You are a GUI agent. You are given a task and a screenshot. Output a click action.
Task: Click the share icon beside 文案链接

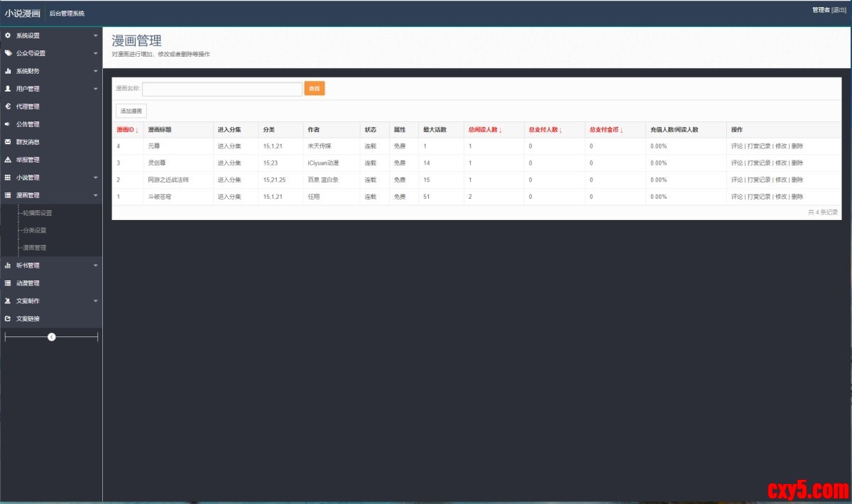tap(8, 319)
